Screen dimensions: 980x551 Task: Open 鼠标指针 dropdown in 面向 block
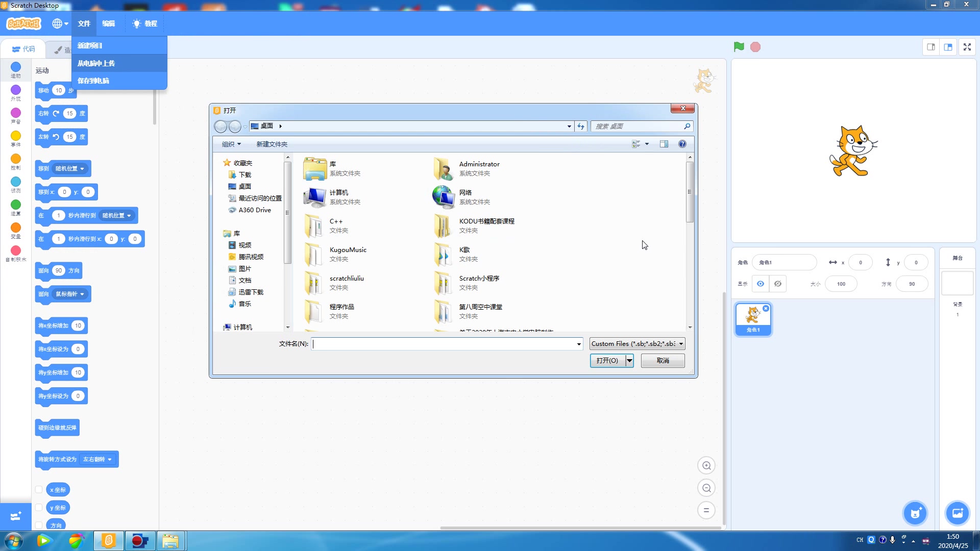point(70,294)
